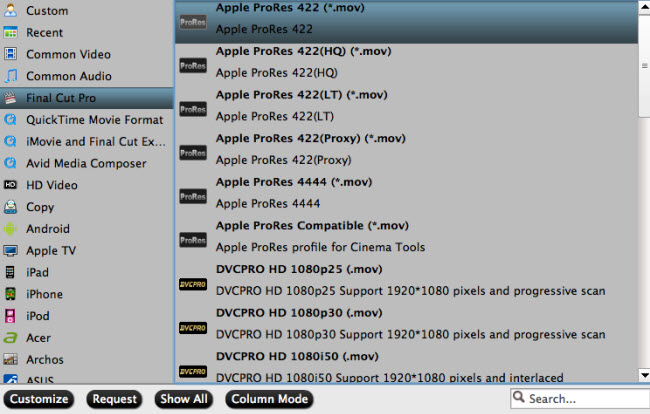Open the HD Video category
The height and width of the screenshot is (414, 650).
pos(87,185)
